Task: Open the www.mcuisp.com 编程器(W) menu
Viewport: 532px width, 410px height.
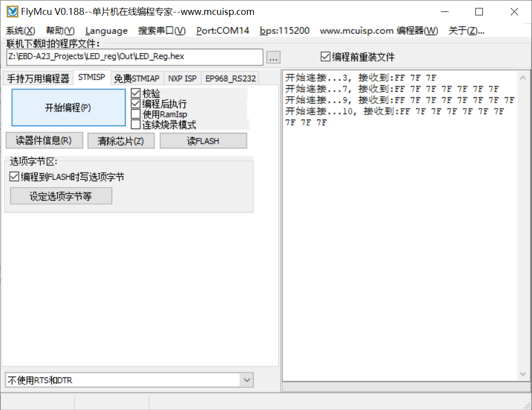Action: click(379, 31)
